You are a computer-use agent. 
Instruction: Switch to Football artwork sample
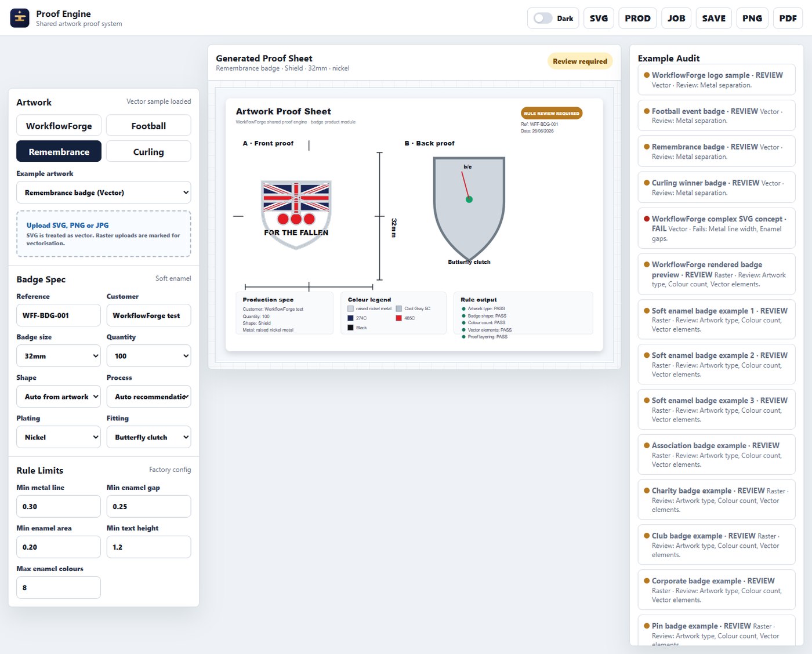coord(148,125)
